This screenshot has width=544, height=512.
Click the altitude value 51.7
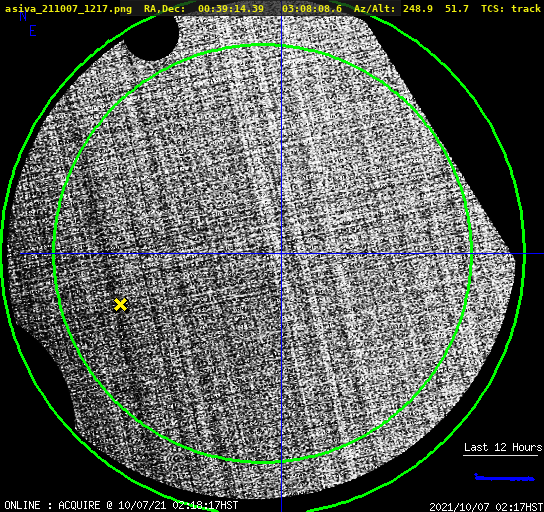[457, 9]
